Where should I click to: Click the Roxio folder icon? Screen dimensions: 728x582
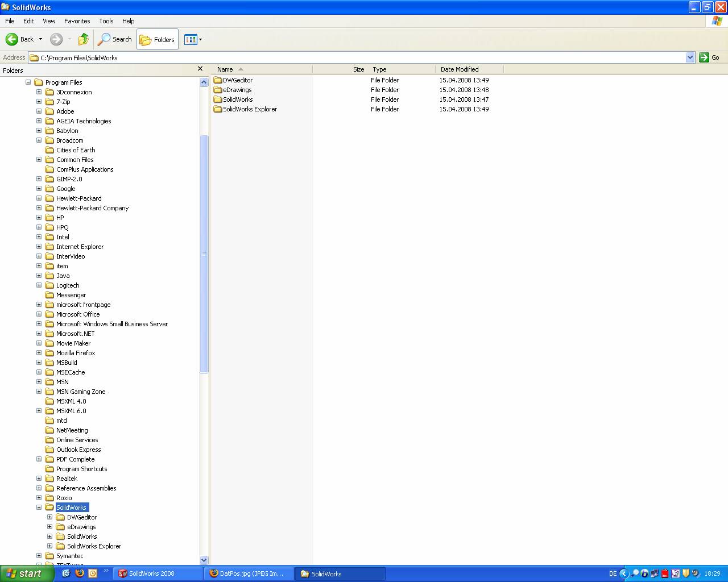point(49,498)
